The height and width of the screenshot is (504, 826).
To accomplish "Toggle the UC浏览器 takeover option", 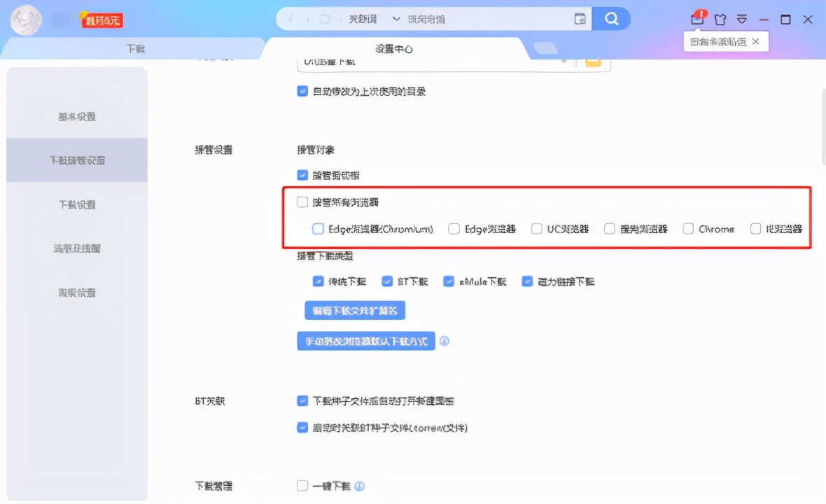I will [x=536, y=228].
